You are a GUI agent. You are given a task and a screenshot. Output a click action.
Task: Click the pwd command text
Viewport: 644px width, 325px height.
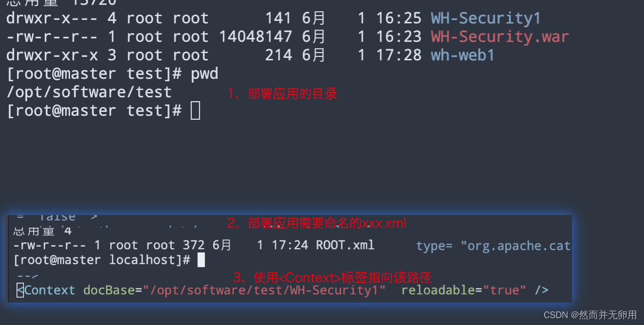point(204,74)
